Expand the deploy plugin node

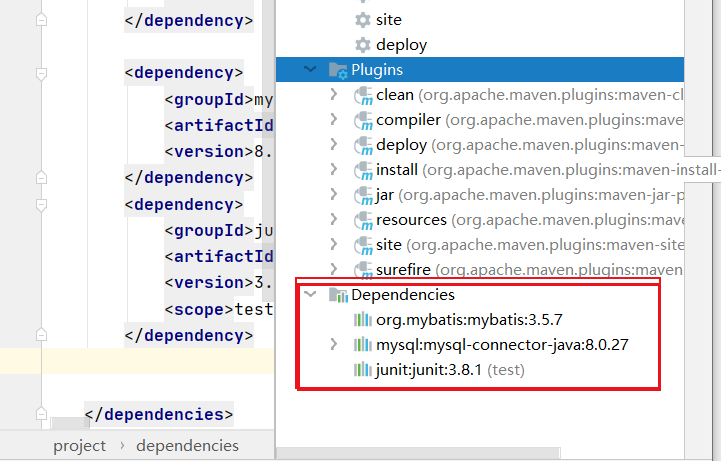(x=334, y=144)
